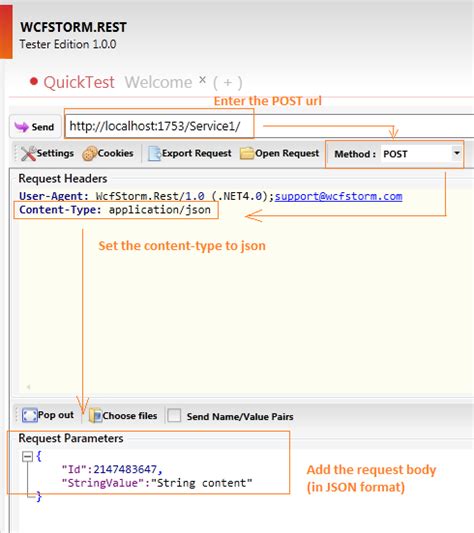
Task: Click Choose files
Action: (123, 415)
